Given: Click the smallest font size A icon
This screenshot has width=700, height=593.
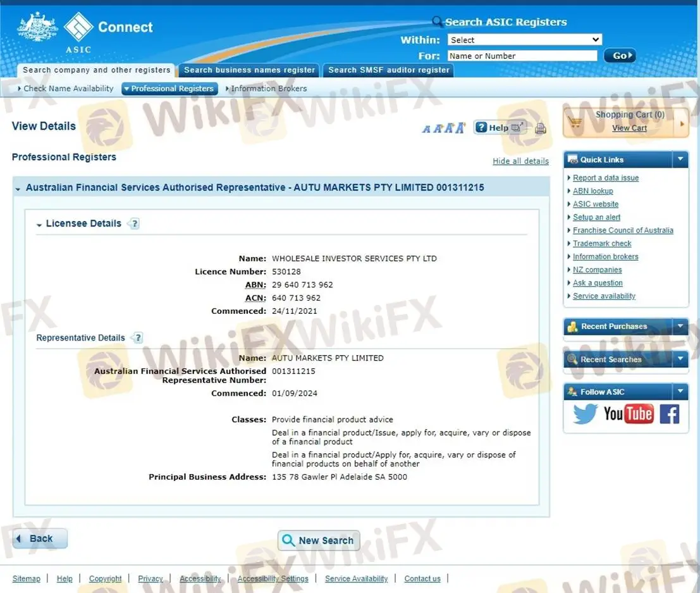Looking at the screenshot, I should pyautogui.click(x=426, y=130).
